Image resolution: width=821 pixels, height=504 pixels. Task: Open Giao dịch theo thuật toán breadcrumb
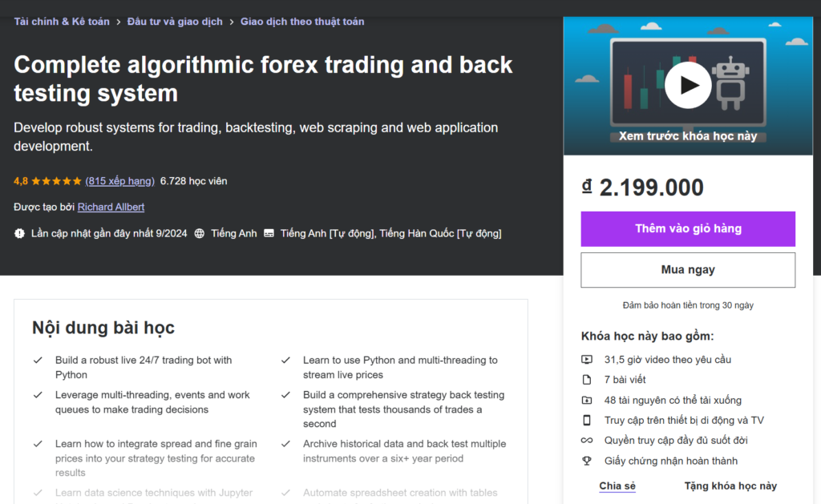coord(302,22)
